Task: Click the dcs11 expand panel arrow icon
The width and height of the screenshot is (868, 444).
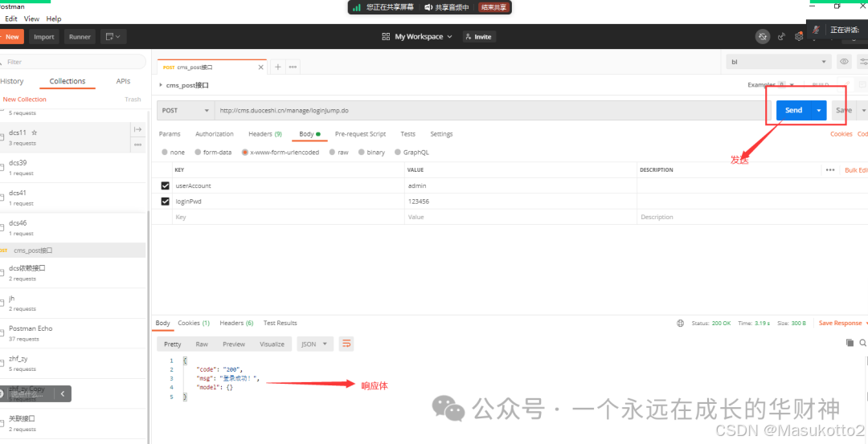Action: point(138,129)
